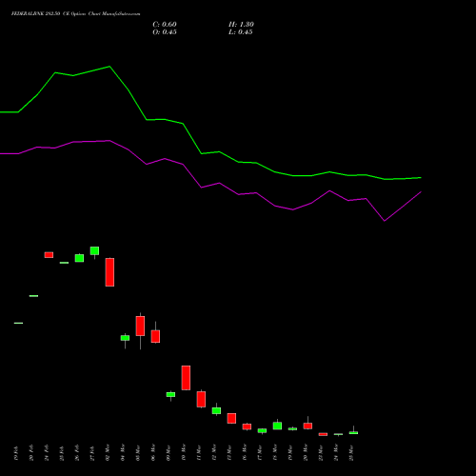The image size is (476, 476).
Task: Click the open value 'O: 0.45'
Action: (x=165, y=32)
